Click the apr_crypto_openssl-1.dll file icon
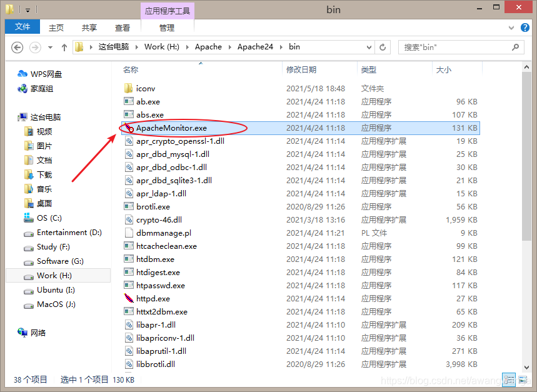537x392 pixels. click(129, 141)
